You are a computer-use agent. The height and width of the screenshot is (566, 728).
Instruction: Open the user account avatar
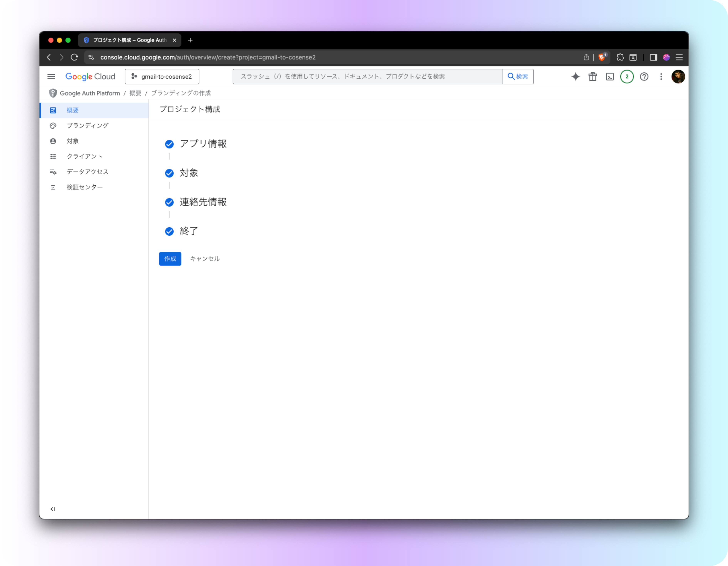click(678, 77)
